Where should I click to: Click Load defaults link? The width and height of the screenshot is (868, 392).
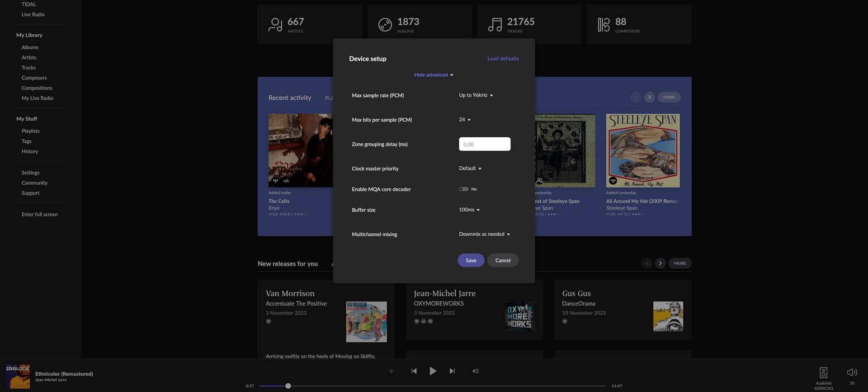(503, 59)
